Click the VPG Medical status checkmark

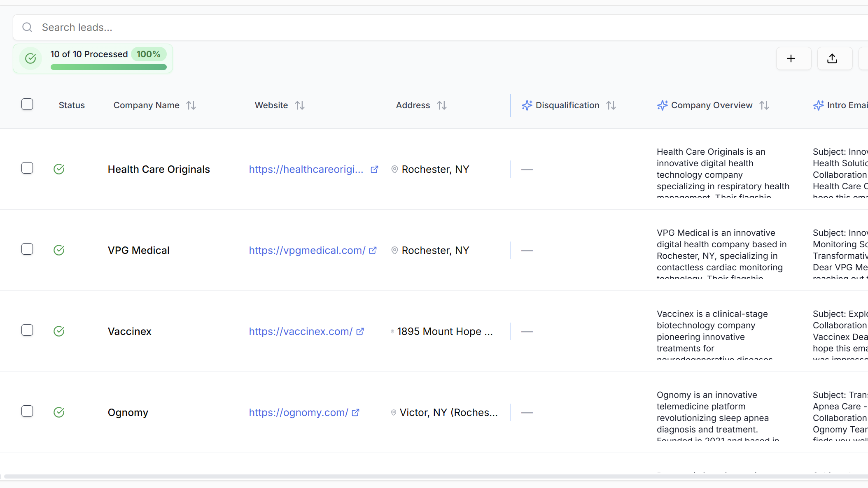(59, 250)
